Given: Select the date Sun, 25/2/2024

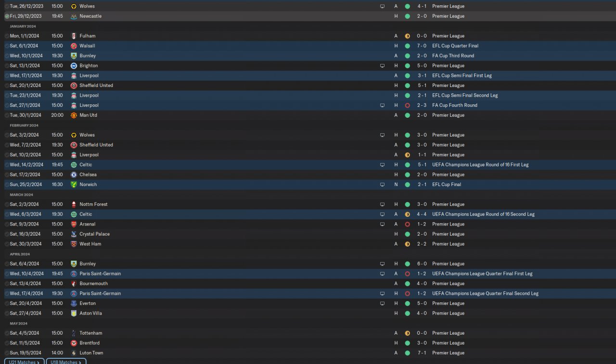Looking at the screenshot, I should (x=26, y=185).
